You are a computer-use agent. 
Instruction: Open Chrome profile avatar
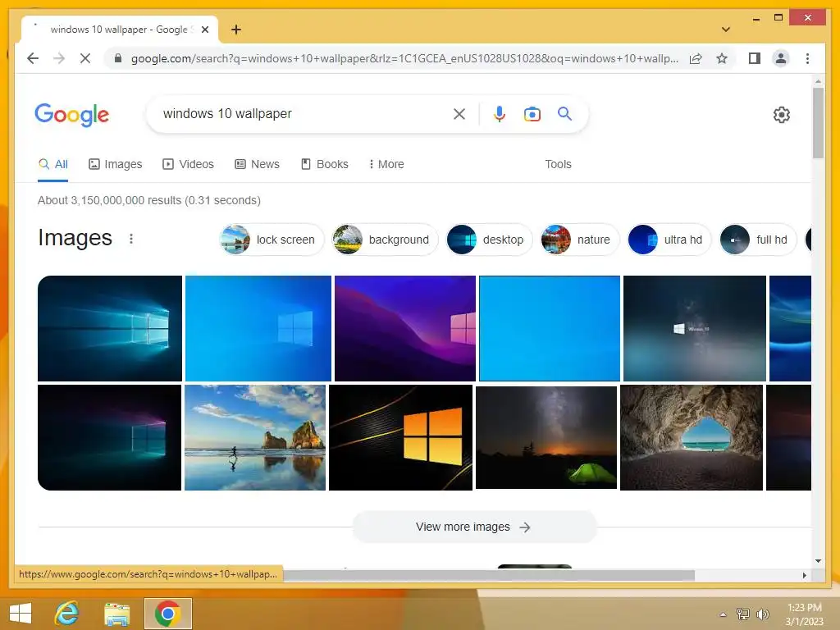click(x=781, y=58)
